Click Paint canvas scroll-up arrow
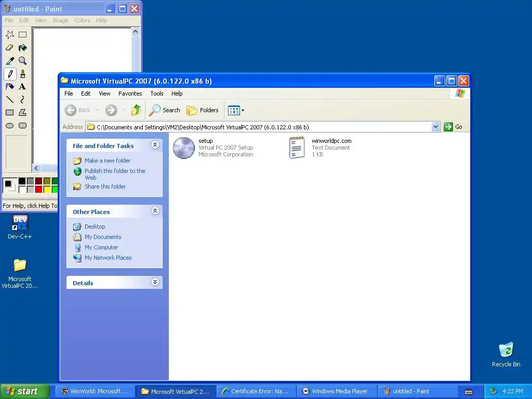This screenshot has width=532, height=399. tap(136, 32)
